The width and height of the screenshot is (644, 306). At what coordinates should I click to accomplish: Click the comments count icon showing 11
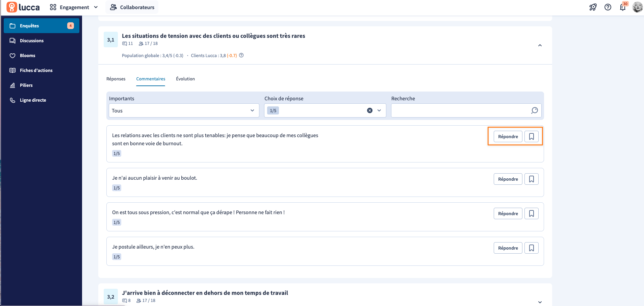click(125, 44)
